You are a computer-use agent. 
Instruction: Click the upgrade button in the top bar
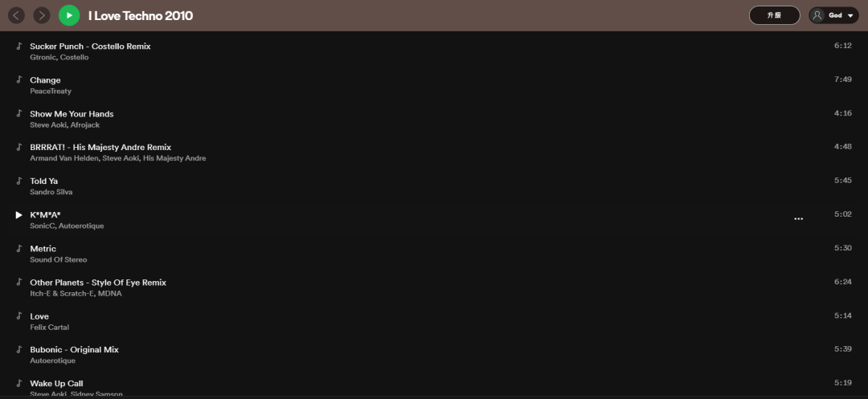[x=775, y=15]
